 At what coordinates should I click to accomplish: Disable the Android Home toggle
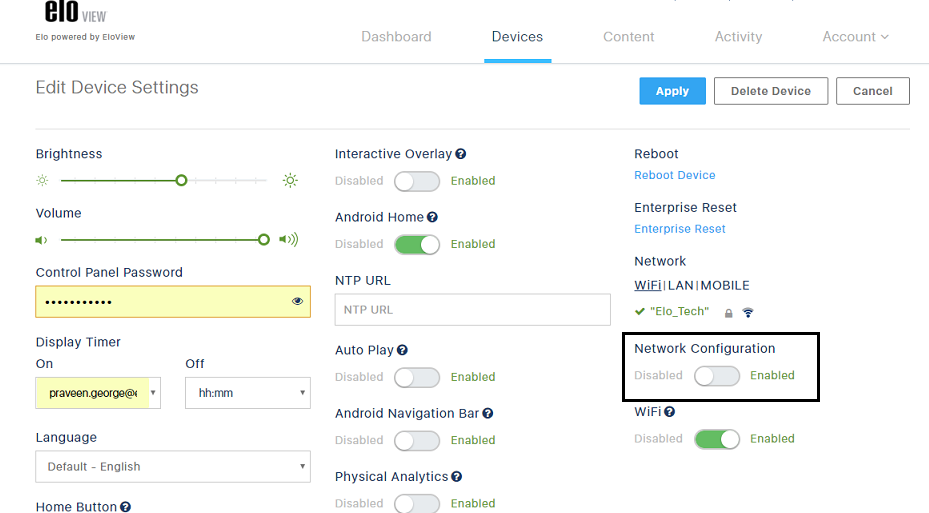417,244
